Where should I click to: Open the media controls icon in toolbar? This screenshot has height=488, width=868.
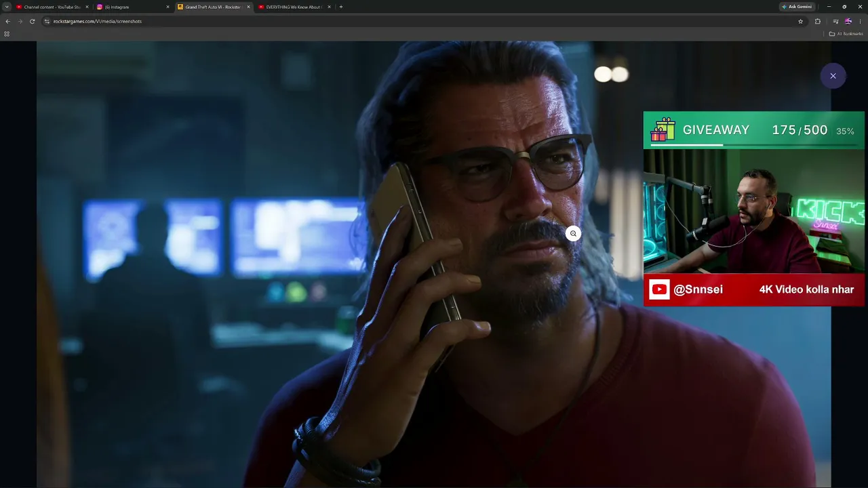835,21
